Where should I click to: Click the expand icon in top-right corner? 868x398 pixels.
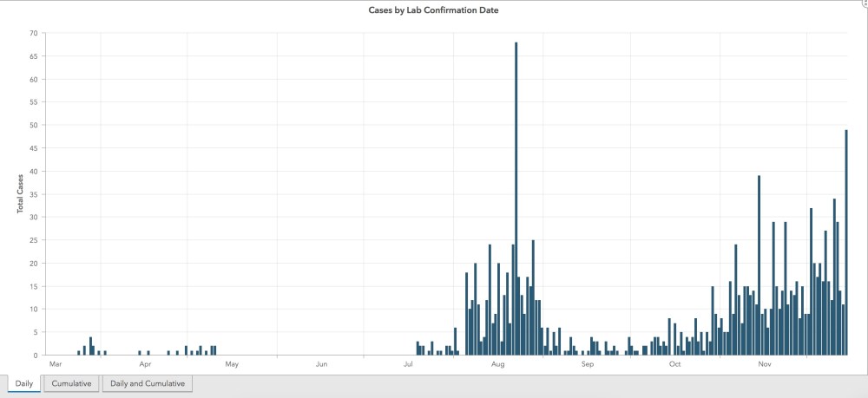click(864, 3)
